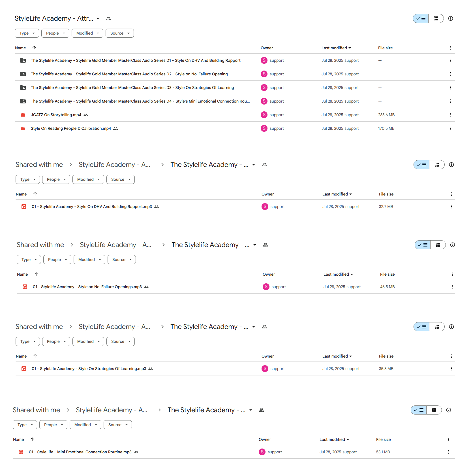Click more options for Mini Emotional Connection Routine.mp3

coord(448,452)
